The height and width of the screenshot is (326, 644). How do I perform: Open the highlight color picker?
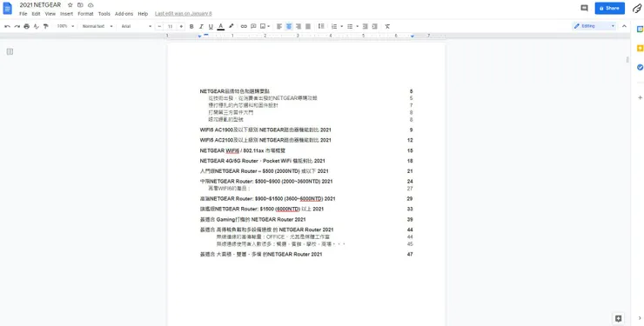point(231,26)
